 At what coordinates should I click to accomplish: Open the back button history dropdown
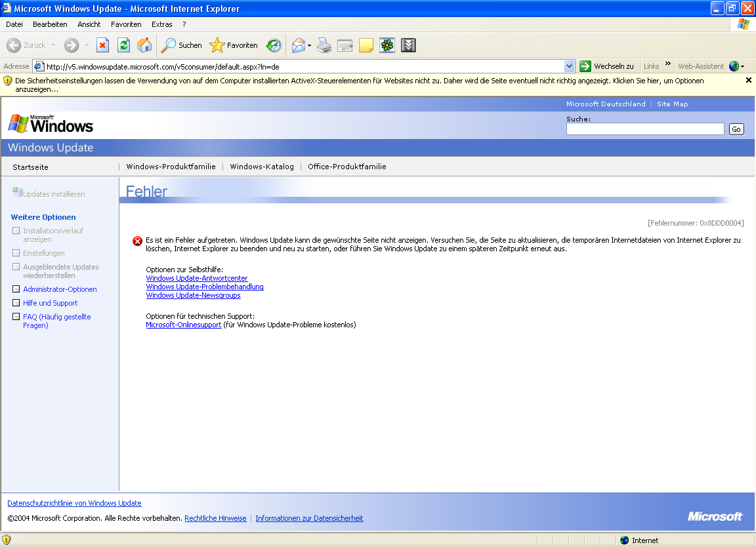(x=54, y=45)
